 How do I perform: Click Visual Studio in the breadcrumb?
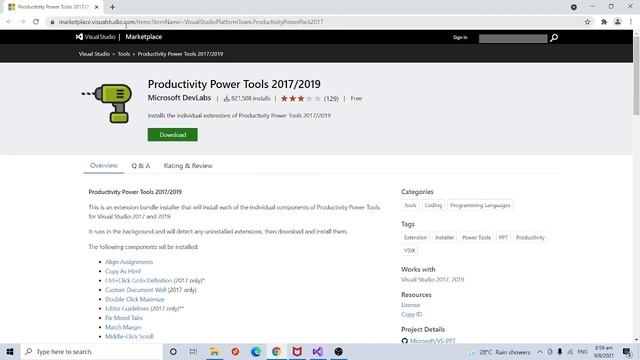(x=94, y=54)
